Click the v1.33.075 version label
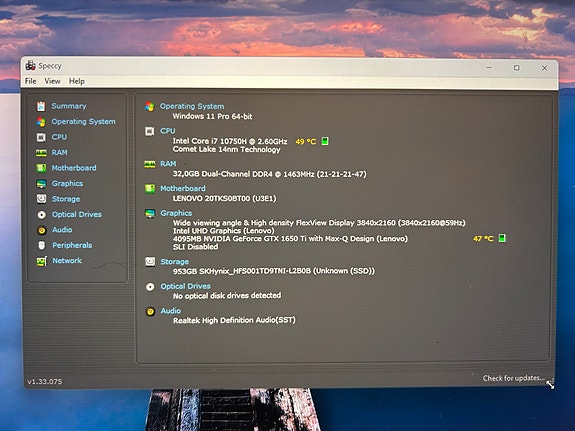 point(45,381)
